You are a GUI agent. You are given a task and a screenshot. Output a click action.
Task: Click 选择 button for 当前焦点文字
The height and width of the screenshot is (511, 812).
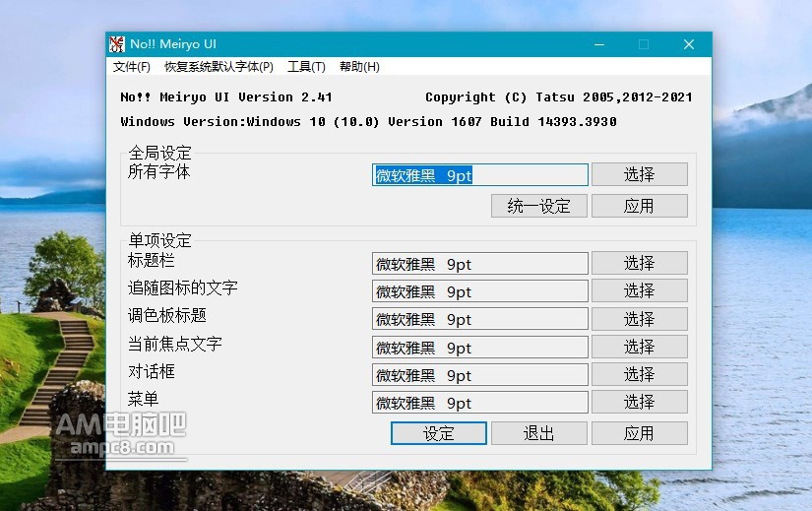[640, 347]
